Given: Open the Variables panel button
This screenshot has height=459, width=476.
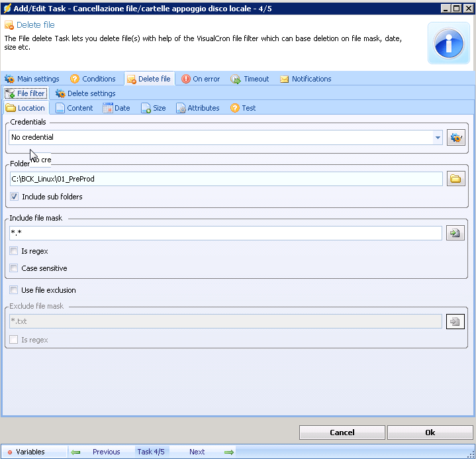Looking at the screenshot, I should [x=25, y=452].
